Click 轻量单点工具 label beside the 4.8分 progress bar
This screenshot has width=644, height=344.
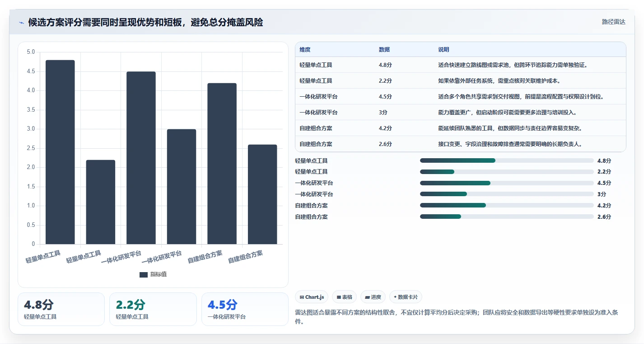pos(311,160)
